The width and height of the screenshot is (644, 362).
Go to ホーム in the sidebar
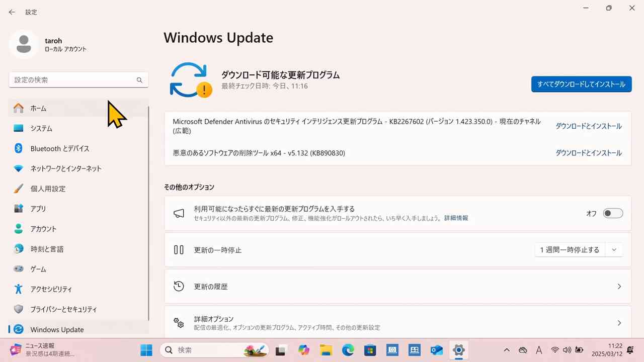(x=39, y=108)
